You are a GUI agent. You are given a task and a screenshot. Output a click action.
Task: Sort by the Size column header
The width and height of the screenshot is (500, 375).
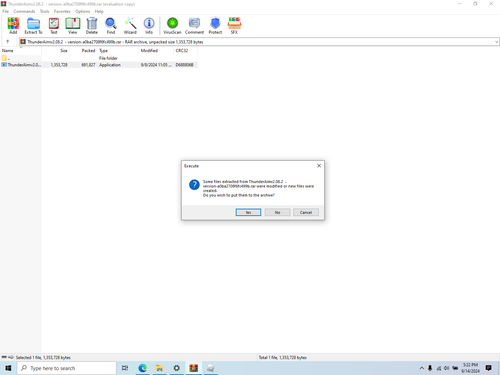[x=56, y=51]
